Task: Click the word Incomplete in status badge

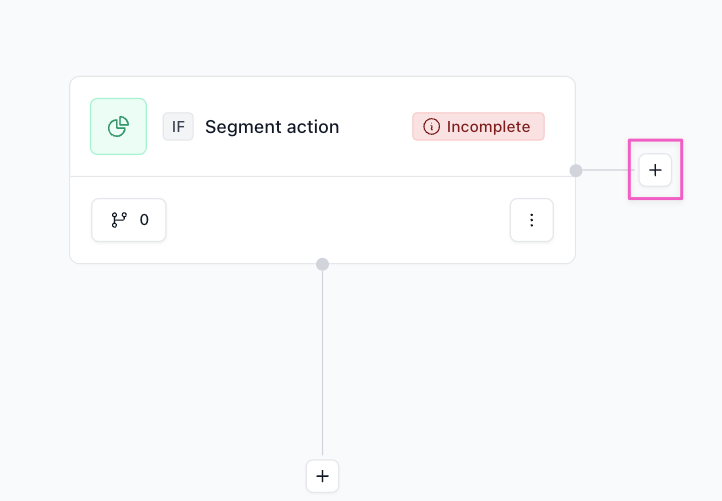Action: (488, 127)
